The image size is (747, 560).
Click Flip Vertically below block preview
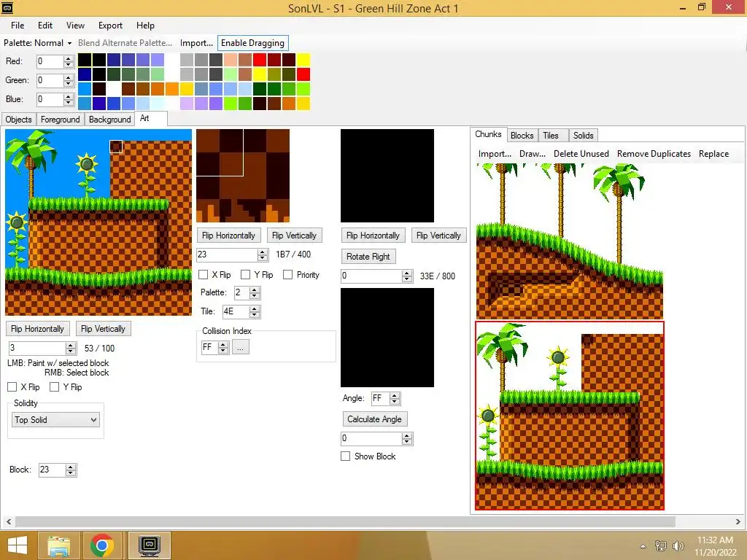294,236
